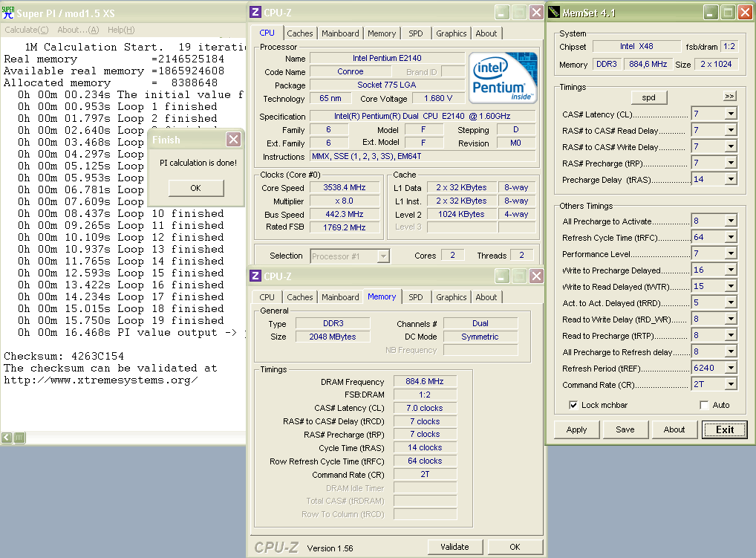This screenshot has width=756, height=558.
Task: Switch to SPD tab in lower CPU-Z window
Action: (416, 297)
